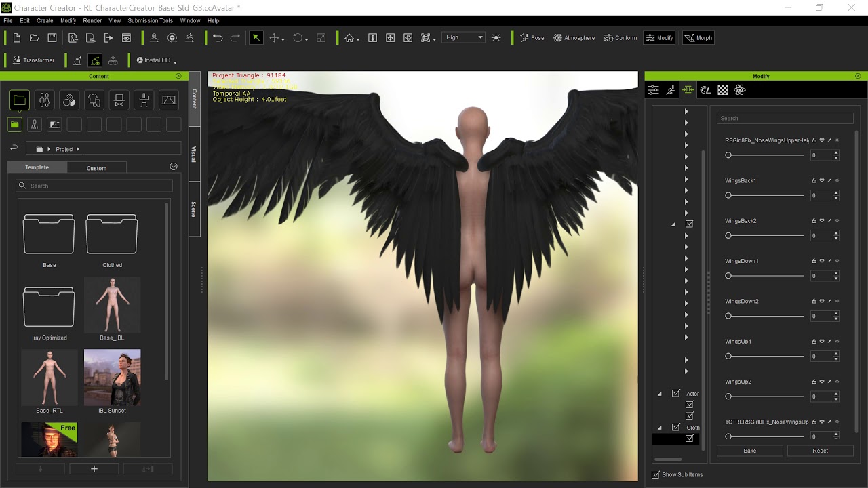Expand the Content options circled-chevron dropdown
This screenshot has height=488, width=868.
[174, 167]
